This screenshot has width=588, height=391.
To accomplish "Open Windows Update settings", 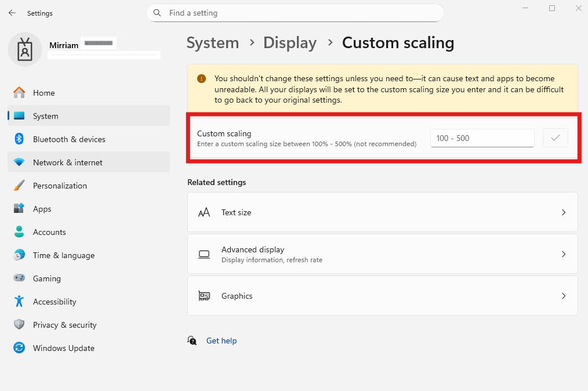I will click(89, 348).
